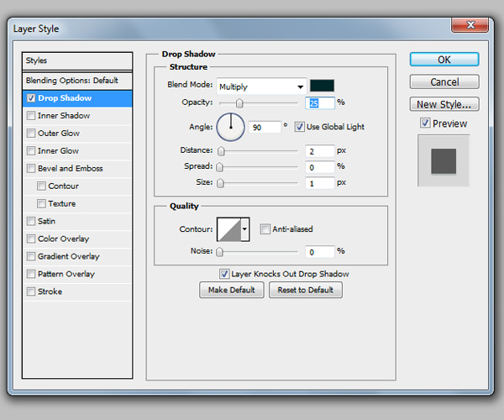Enable the Gradient Overlay checkbox
504x420 pixels.
click(31, 256)
